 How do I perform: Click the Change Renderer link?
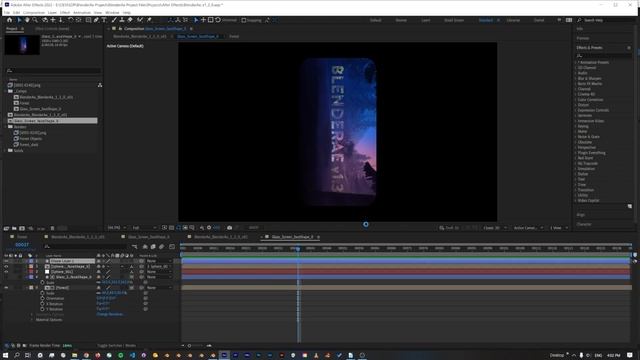tap(109, 314)
